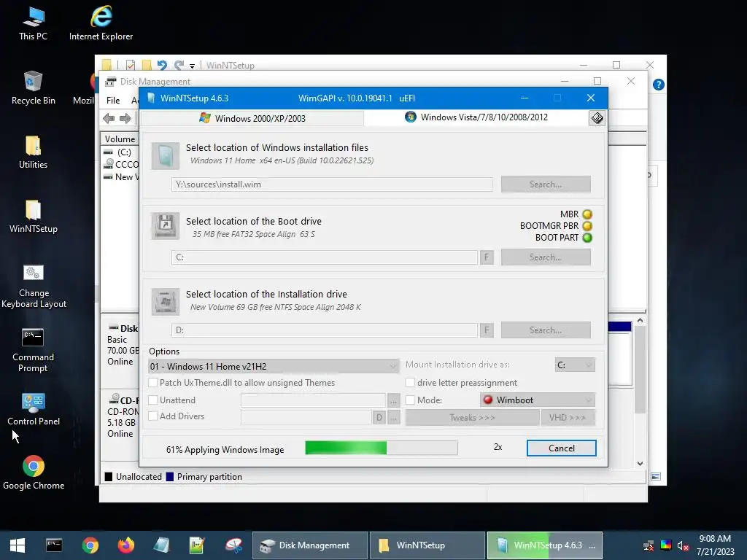The image size is (747, 560).
Task: Click the back arrow in Disk Management
Action: [x=109, y=118]
